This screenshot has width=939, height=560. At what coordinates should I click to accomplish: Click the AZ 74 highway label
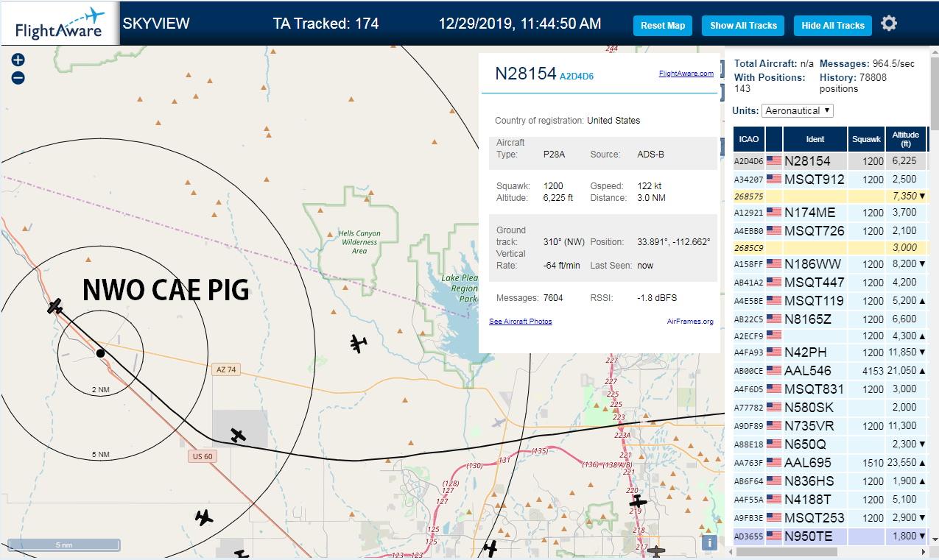227,369
